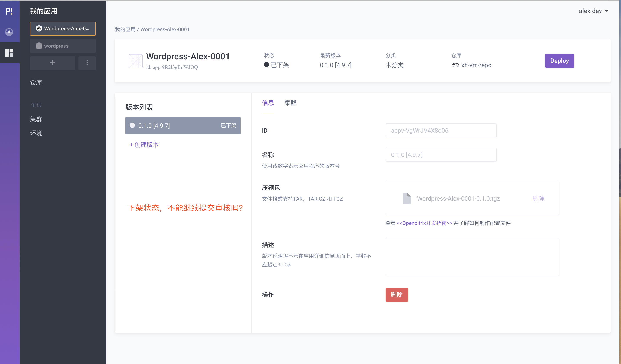Click the purple Deploy button
Image resolution: width=621 pixels, height=364 pixels.
coord(559,61)
